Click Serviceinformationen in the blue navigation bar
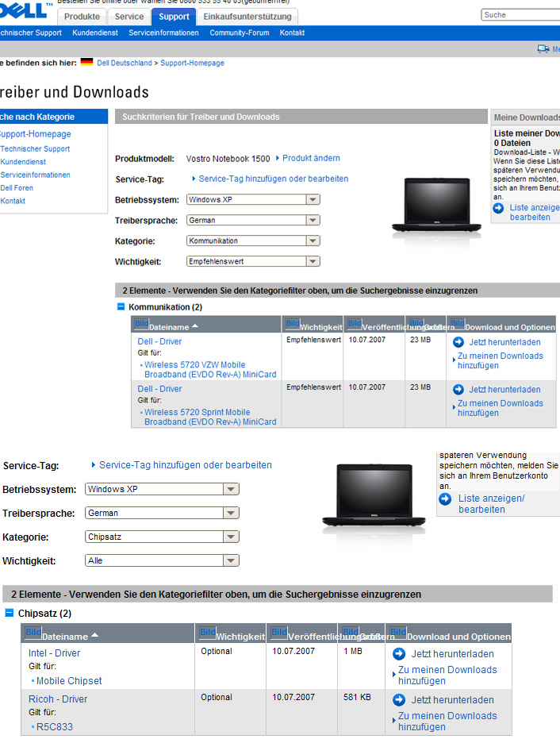The width and height of the screenshot is (560, 743). 163,33
